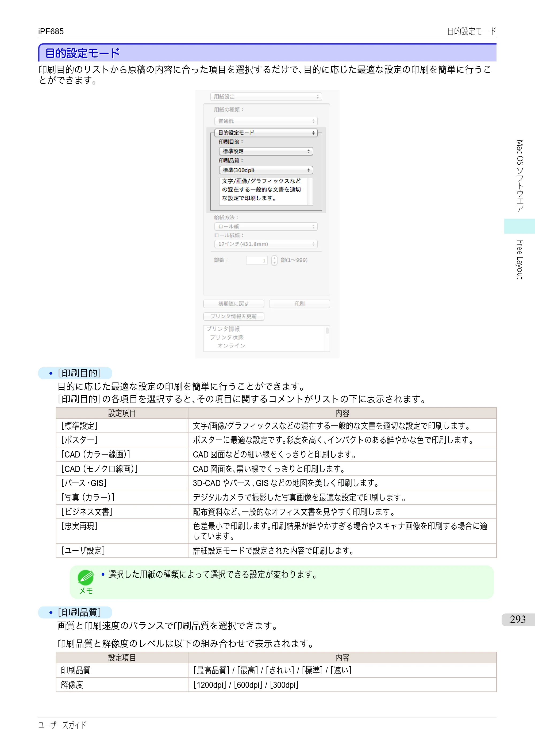
Task: Click the 初期値に戻す button
Action: [x=234, y=304]
